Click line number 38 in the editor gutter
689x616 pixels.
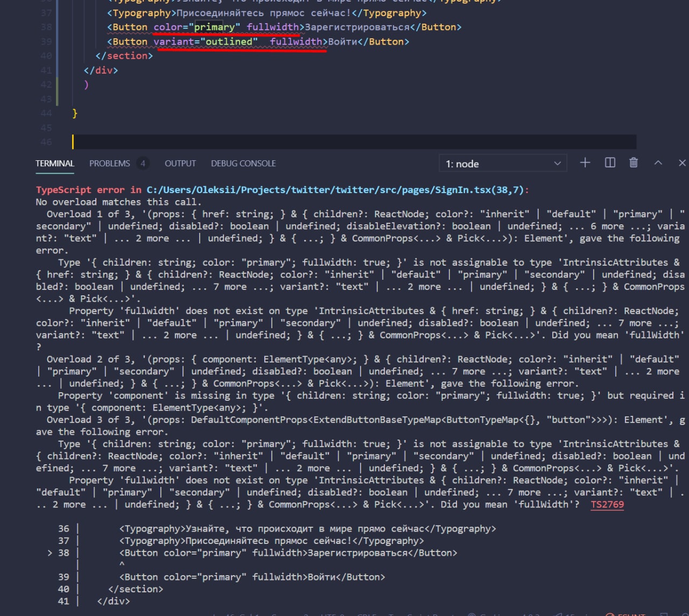[x=46, y=27]
